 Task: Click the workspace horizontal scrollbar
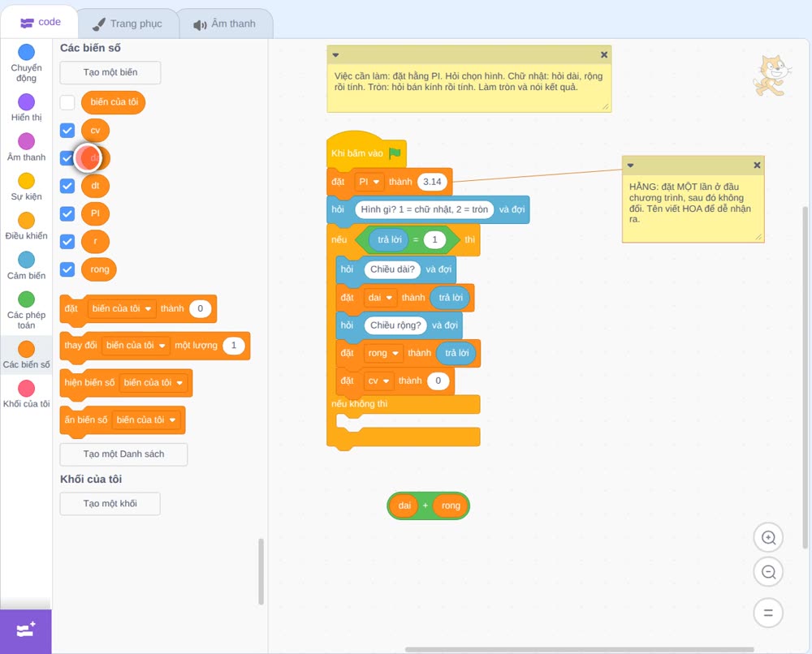(x=579, y=649)
